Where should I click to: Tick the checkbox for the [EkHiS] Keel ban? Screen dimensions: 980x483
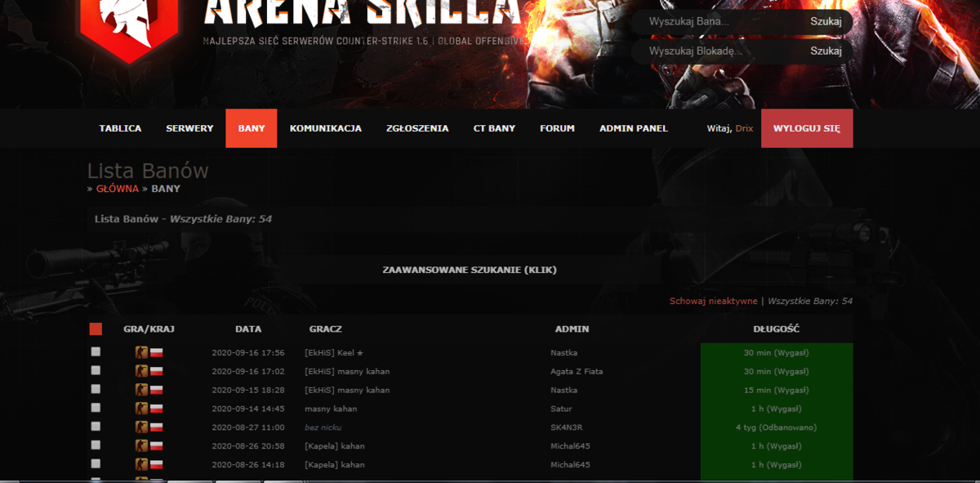point(96,351)
